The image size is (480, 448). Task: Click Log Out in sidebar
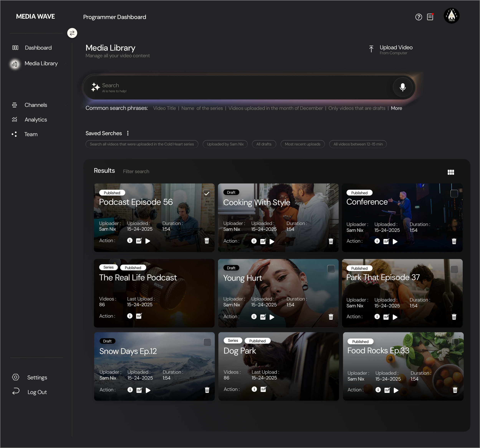(30, 392)
